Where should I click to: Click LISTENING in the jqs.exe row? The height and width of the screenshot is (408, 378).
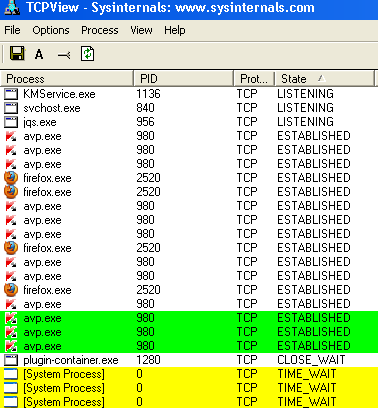click(x=305, y=122)
